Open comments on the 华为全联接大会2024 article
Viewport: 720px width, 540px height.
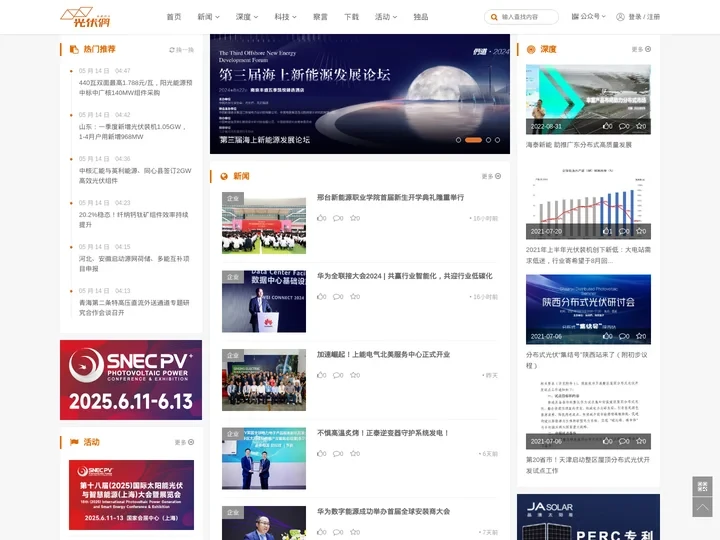tap(338, 297)
